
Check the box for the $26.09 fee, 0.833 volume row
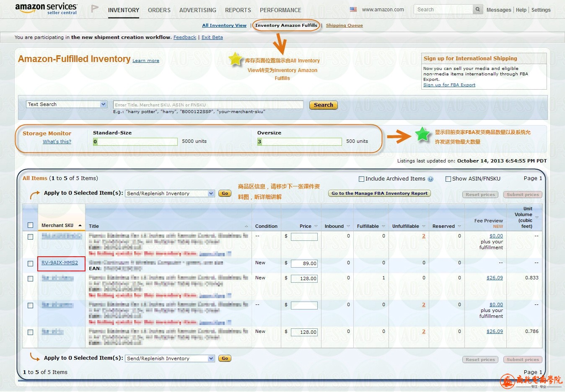(x=30, y=279)
